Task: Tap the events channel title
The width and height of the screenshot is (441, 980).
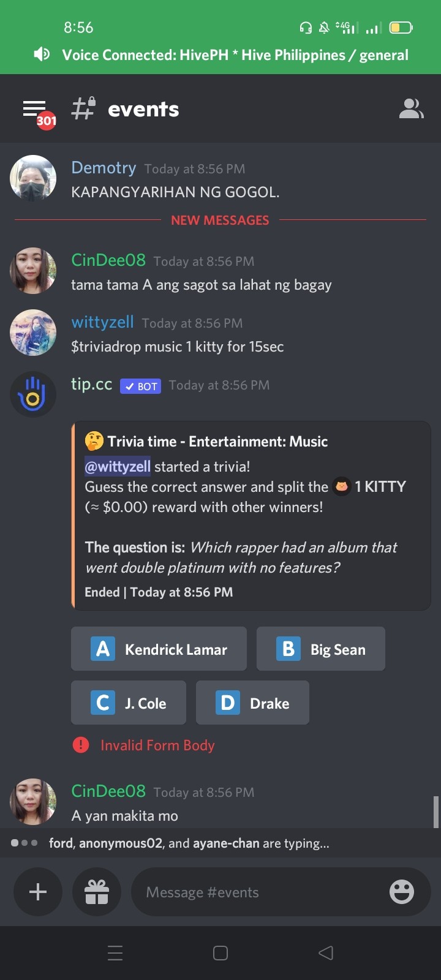Action: coord(143,109)
